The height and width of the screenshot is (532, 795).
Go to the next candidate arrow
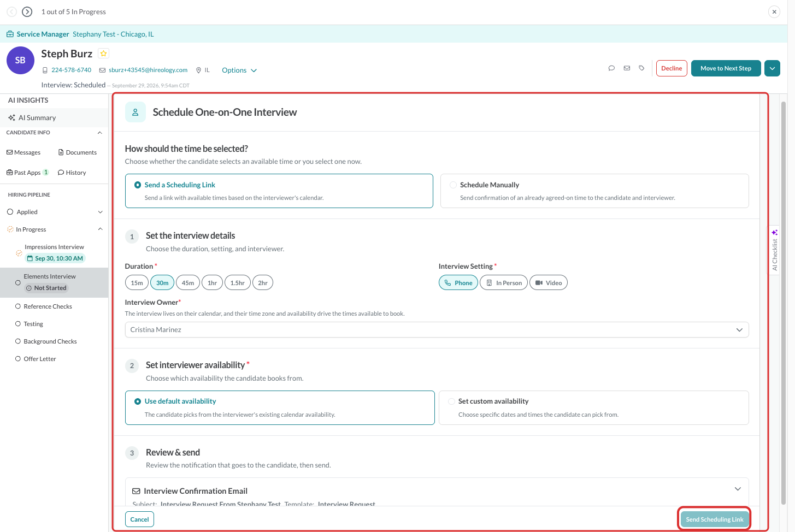(27, 11)
